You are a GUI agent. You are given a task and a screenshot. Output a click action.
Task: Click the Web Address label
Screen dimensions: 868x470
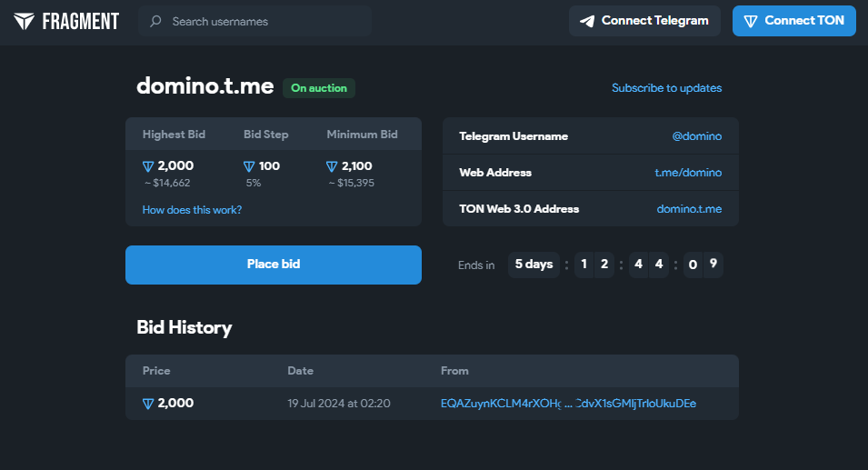point(495,173)
